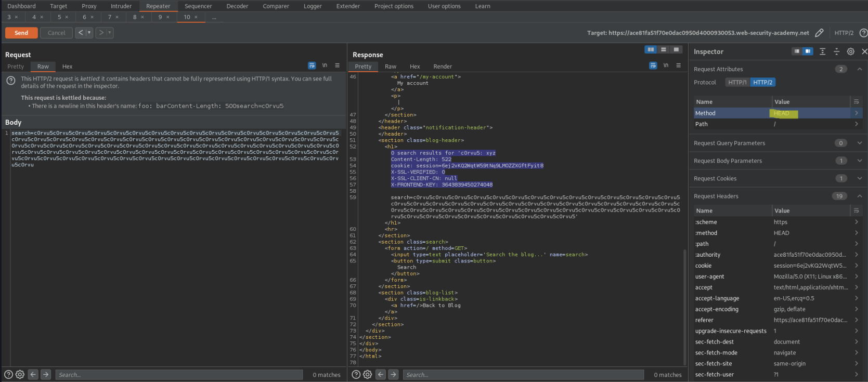Viewport: 868px width, 382px height.
Task: Click the ... new Repeater tab button
Action: (x=214, y=17)
